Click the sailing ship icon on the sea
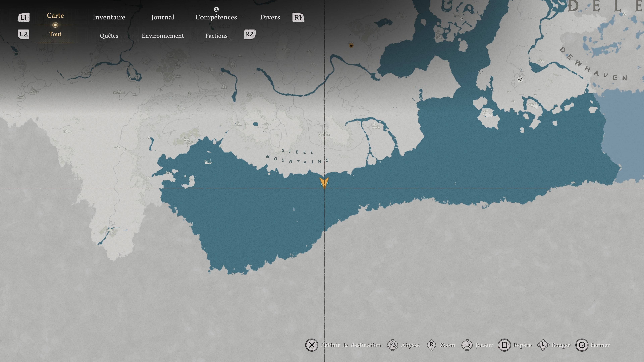 [208, 161]
